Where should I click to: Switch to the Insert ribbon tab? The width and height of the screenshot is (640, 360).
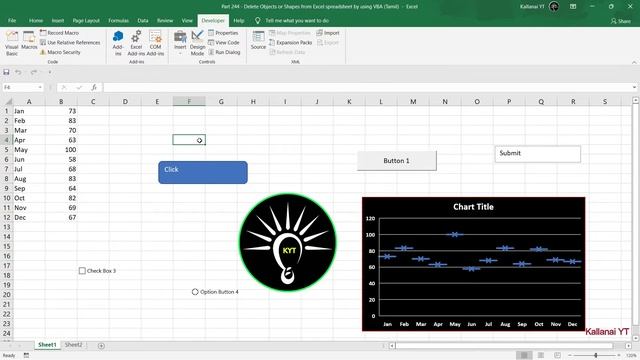coord(58,20)
